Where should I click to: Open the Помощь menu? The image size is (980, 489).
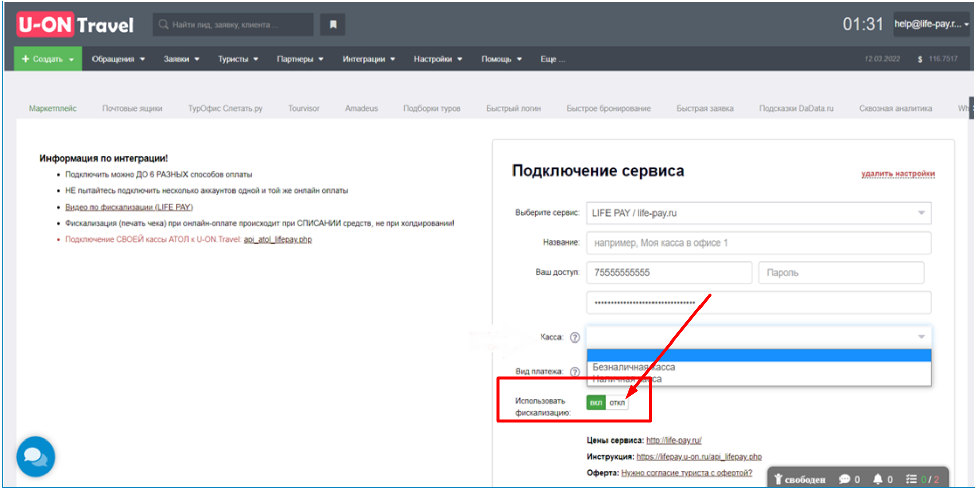501,59
